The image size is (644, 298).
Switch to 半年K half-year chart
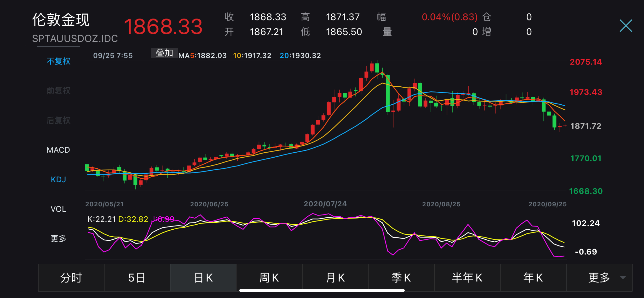[x=467, y=277]
